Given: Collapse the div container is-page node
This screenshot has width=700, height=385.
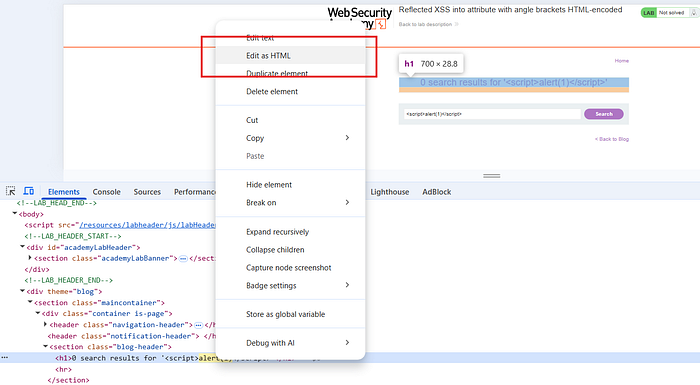Looking at the screenshot, I should [38, 314].
